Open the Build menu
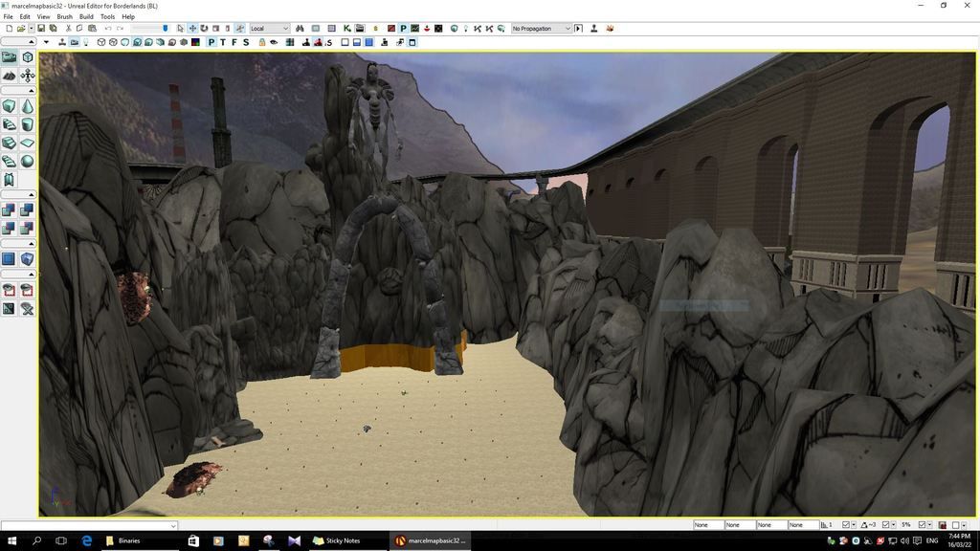The image size is (980, 551). pyautogui.click(x=86, y=17)
